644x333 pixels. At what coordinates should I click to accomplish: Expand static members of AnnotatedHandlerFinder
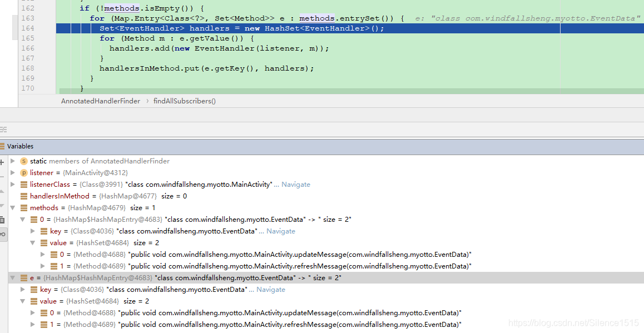click(13, 161)
